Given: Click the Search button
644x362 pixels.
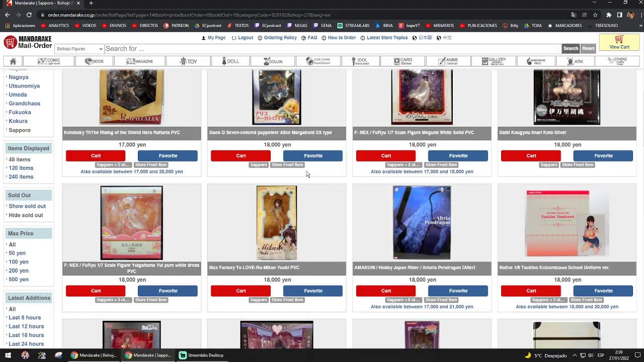Looking at the screenshot, I should point(571,49).
